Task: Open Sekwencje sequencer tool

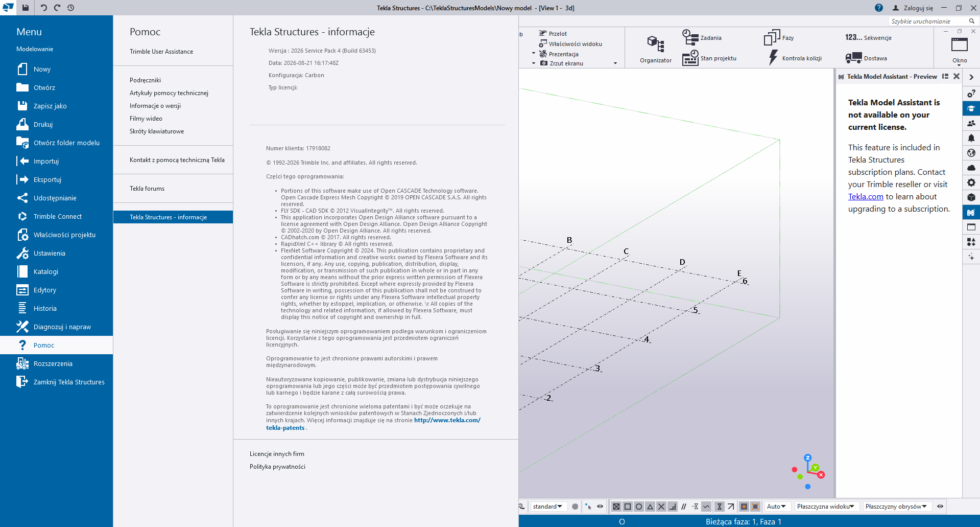Action: [868, 37]
